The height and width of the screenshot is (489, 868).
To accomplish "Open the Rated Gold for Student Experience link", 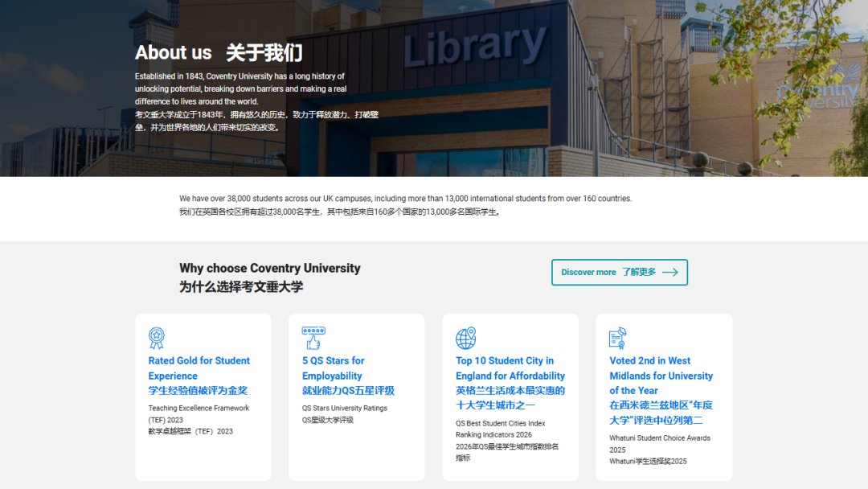I will tap(199, 368).
